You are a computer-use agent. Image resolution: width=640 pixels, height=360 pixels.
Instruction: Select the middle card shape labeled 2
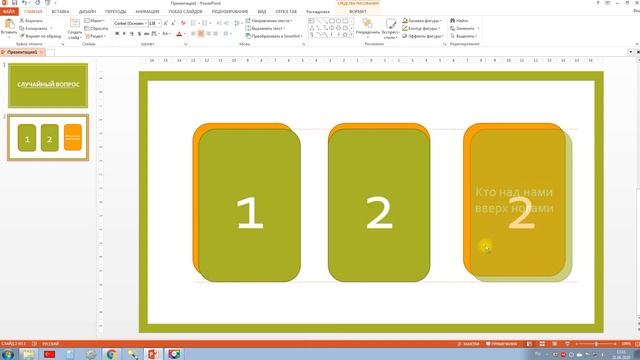[x=379, y=205]
